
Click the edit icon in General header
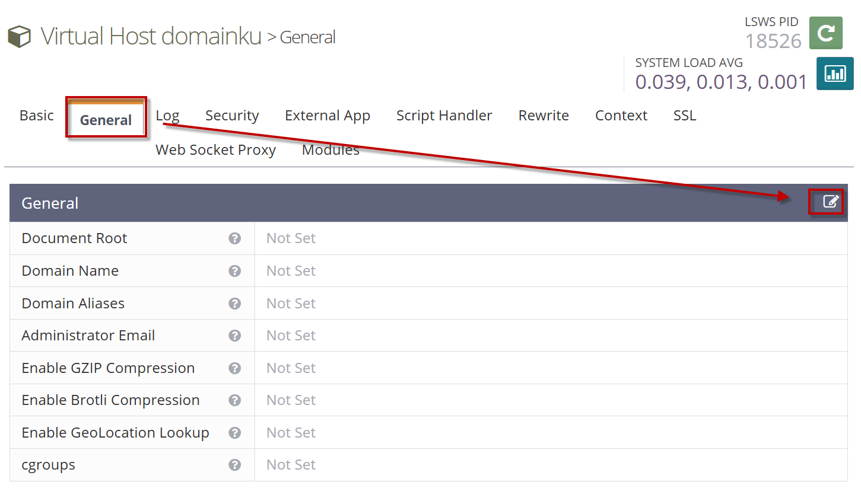[x=831, y=202]
